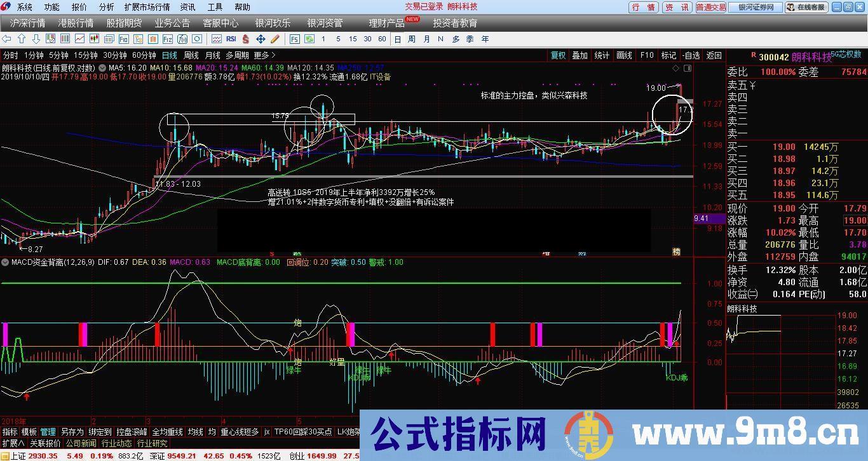Select the 年 yearly period toolbar button
The height and width of the screenshot is (461, 868).
[x=485, y=39]
